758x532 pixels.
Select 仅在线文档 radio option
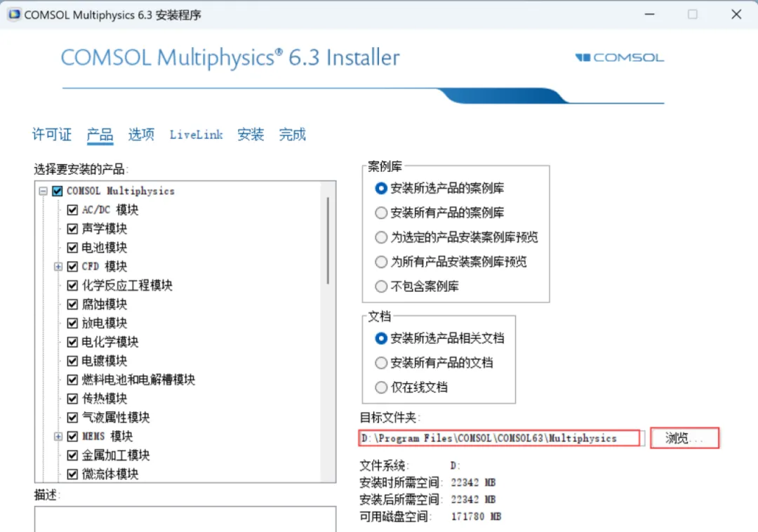click(x=381, y=387)
